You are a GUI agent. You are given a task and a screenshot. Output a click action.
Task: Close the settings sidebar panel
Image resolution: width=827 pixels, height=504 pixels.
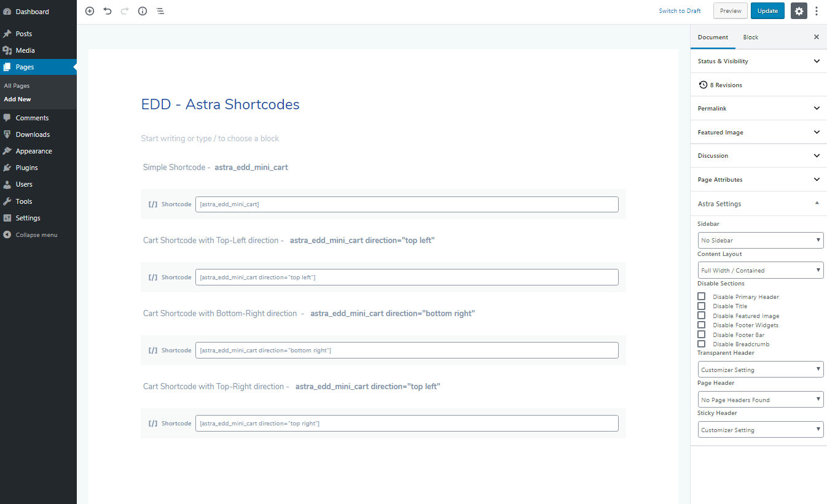[817, 37]
